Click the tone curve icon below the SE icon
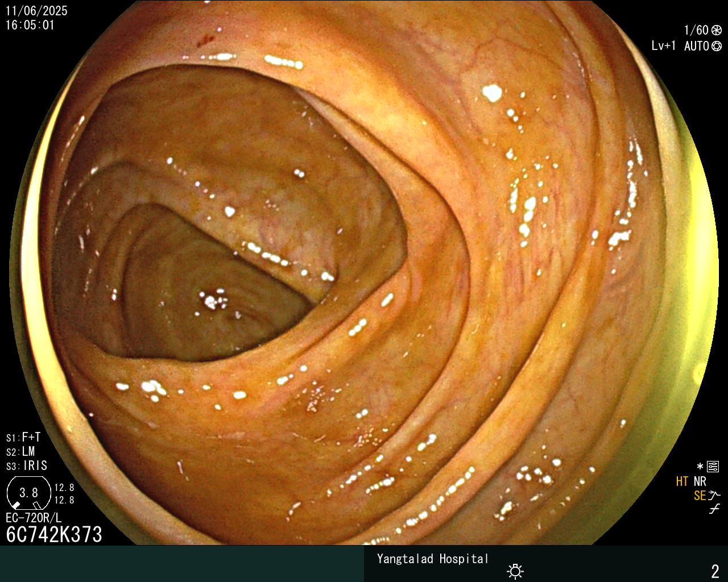Viewport: 728px width, 582px height. [x=714, y=509]
